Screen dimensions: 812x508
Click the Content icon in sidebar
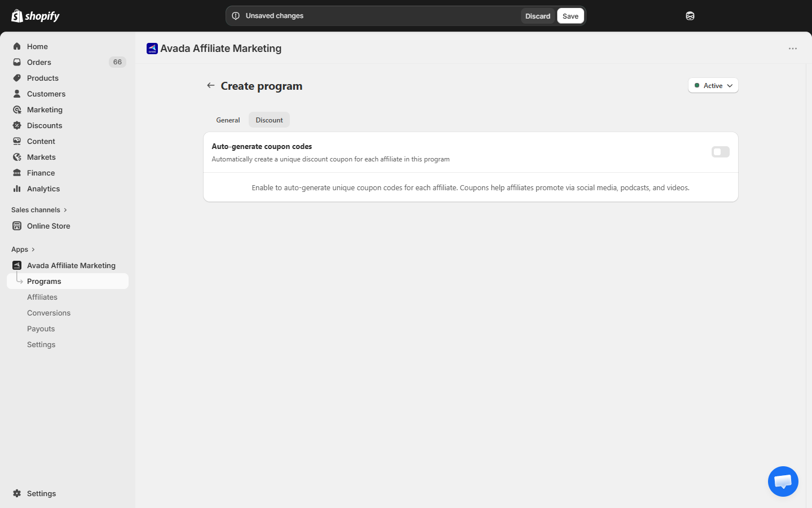[17, 141]
